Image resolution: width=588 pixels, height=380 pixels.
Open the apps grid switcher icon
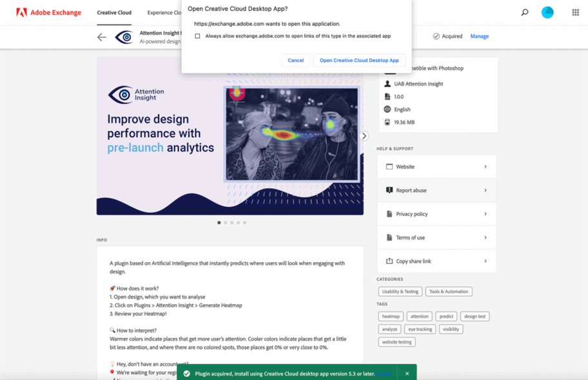(x=575, y=12)
